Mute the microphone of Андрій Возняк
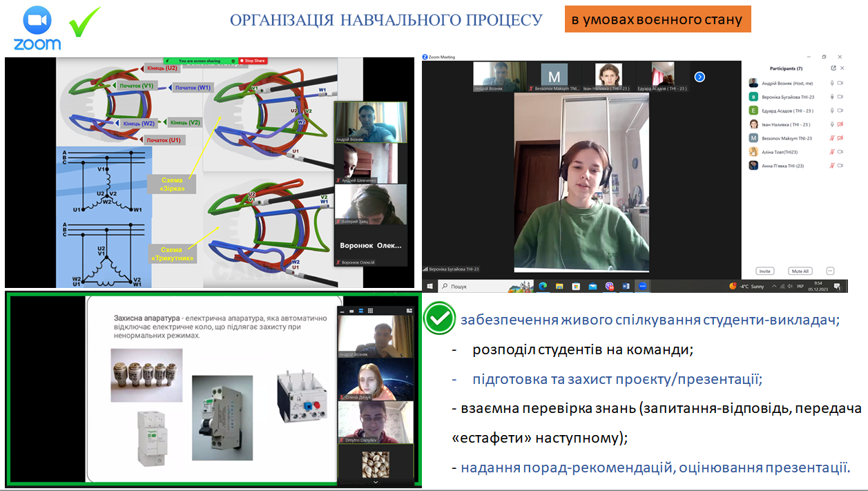 point(832,83)
